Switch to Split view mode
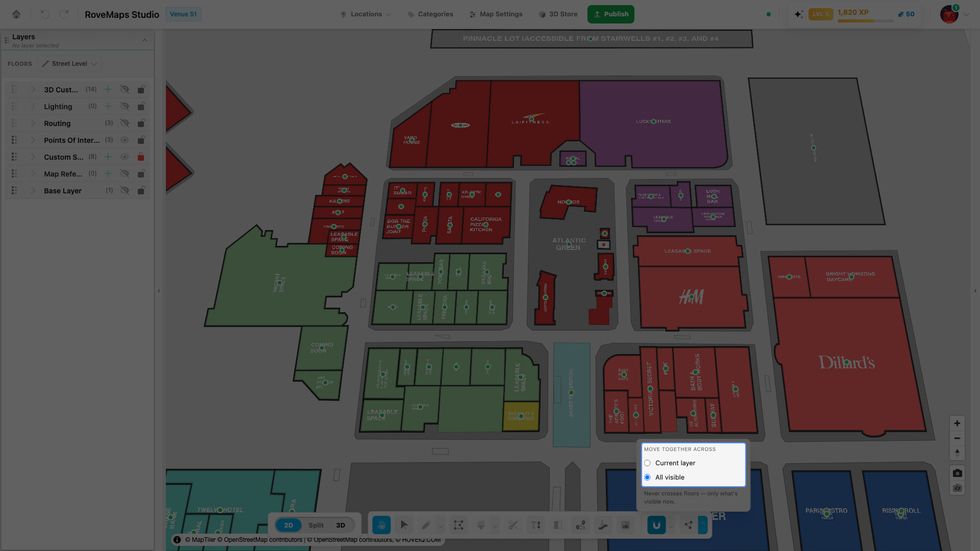The image size is (980, 551). point(316,525)
